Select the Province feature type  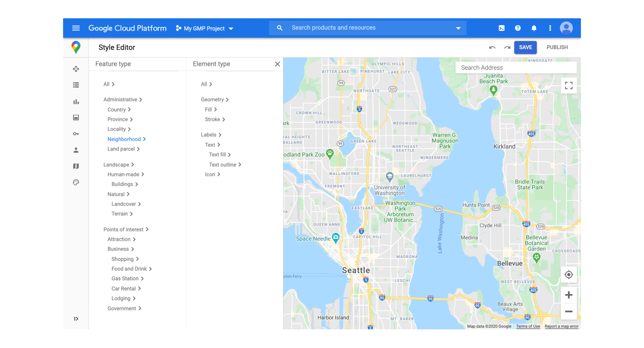tap(120, 119)
